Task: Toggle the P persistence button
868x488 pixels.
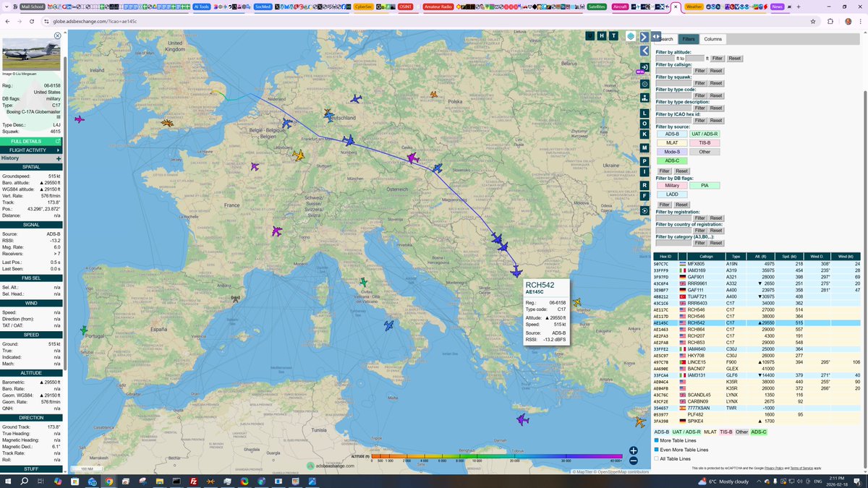Action: pos(644,160)
